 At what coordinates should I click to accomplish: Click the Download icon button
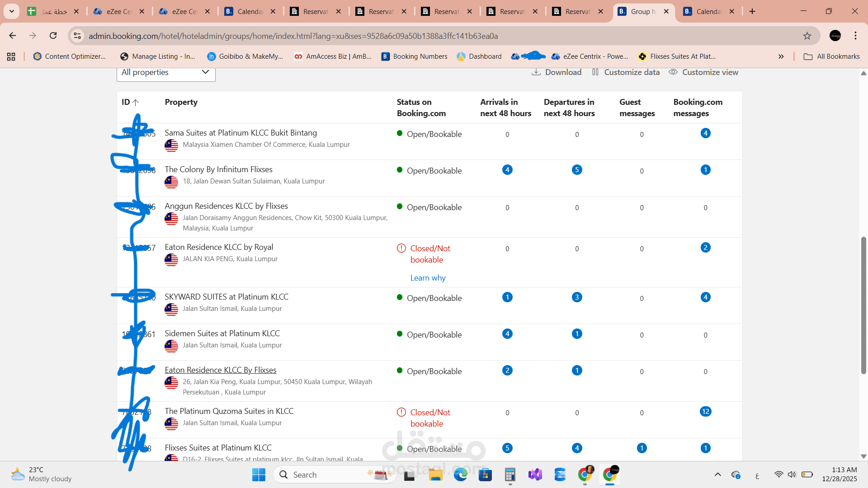pos(536,72)
